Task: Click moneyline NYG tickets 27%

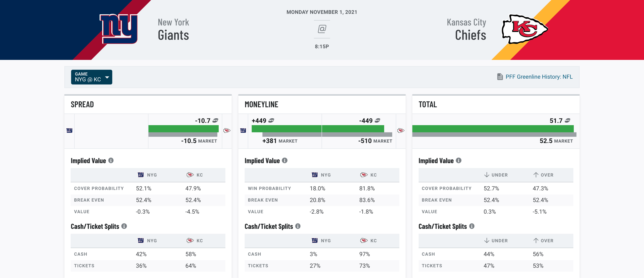Action: click(x=315, y=266)
